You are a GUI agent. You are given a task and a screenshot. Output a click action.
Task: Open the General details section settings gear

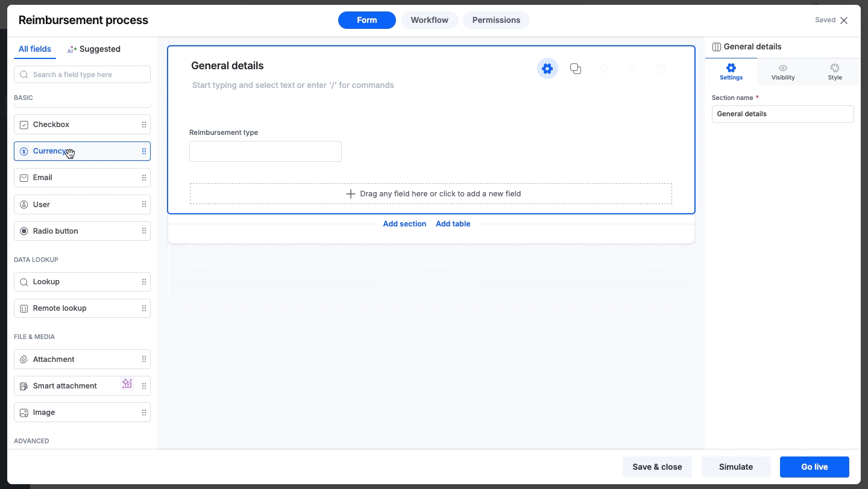547,69
